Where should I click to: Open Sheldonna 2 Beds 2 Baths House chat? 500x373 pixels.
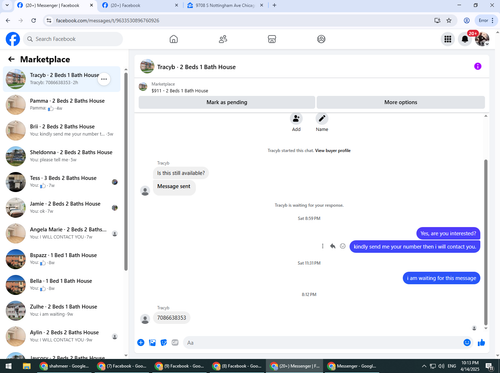(62, 156)
